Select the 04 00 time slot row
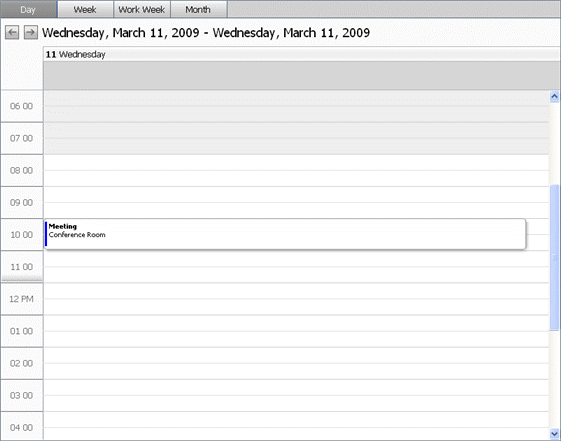The width and height of the screenshot is (561, 441). tap(296, 426)
